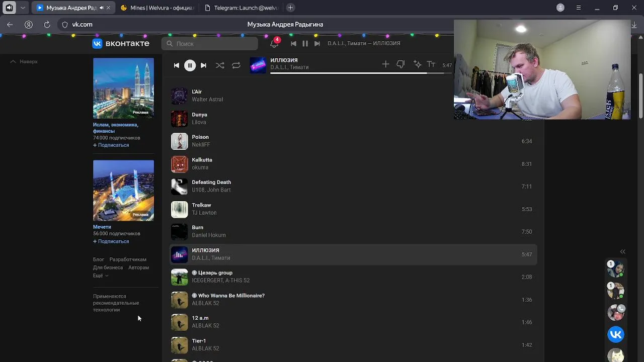The image size is (644, 362).
Task: Open artist link D.A.L.I., Тимати in the ИЛЛЮЗИЯ list row
Action: 211,258
